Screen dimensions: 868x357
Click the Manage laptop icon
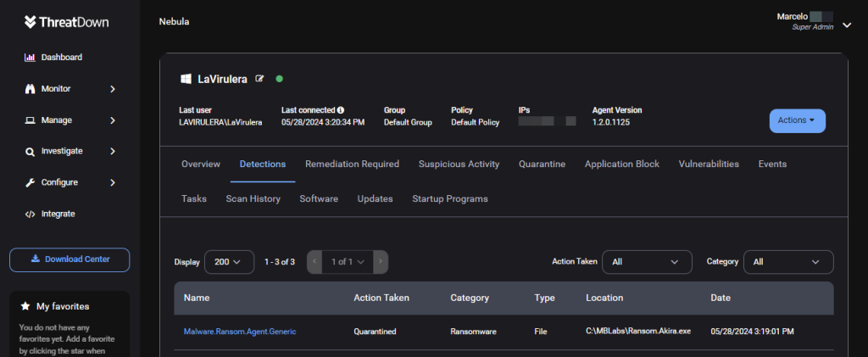click(30, 120)
